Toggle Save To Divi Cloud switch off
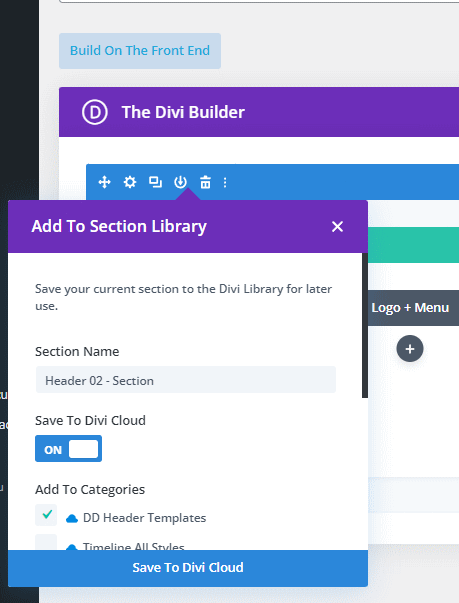 (x=68, y=448)
